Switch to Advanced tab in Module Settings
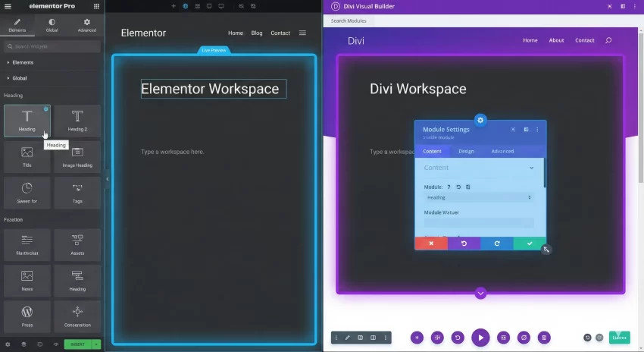Screen dimensions: 644x352 coord(502,151)
